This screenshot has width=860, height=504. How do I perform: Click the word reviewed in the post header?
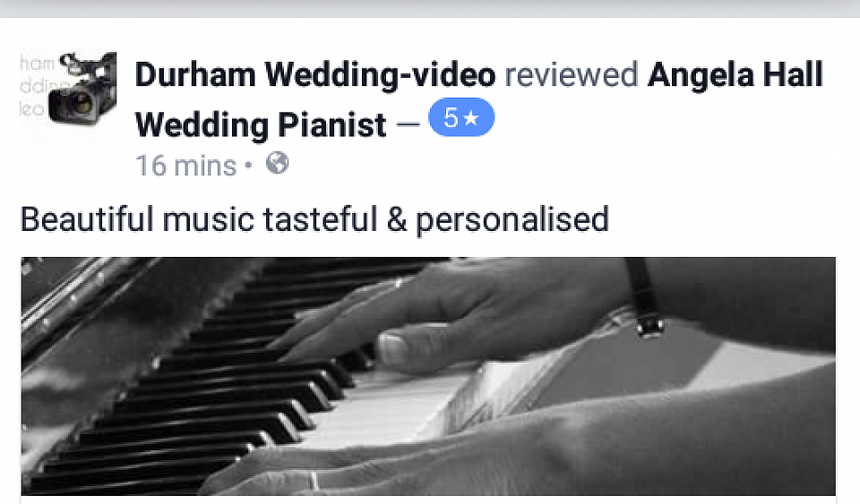coord(572,74)
